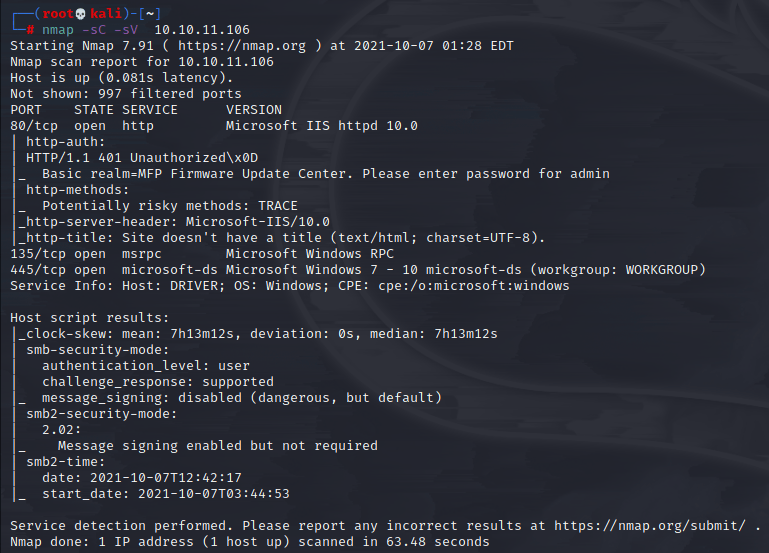Click the word TRACE in risky methods

[274, 205]
